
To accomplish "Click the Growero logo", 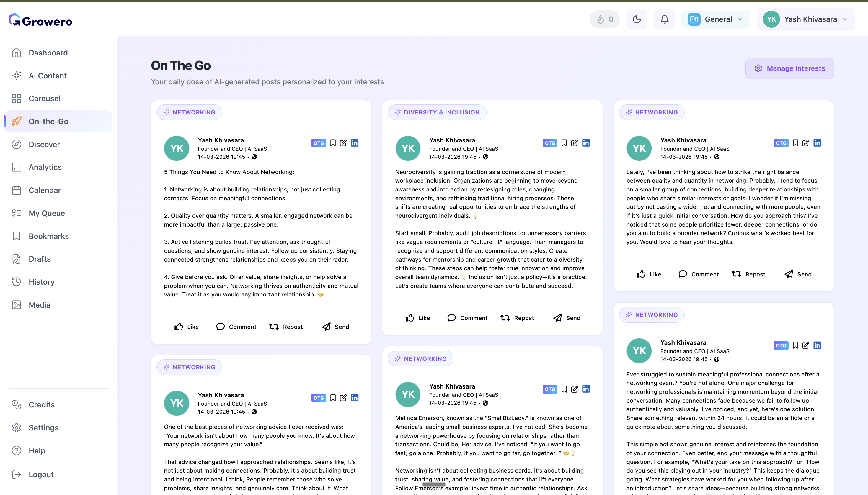I will click(40, 20).
